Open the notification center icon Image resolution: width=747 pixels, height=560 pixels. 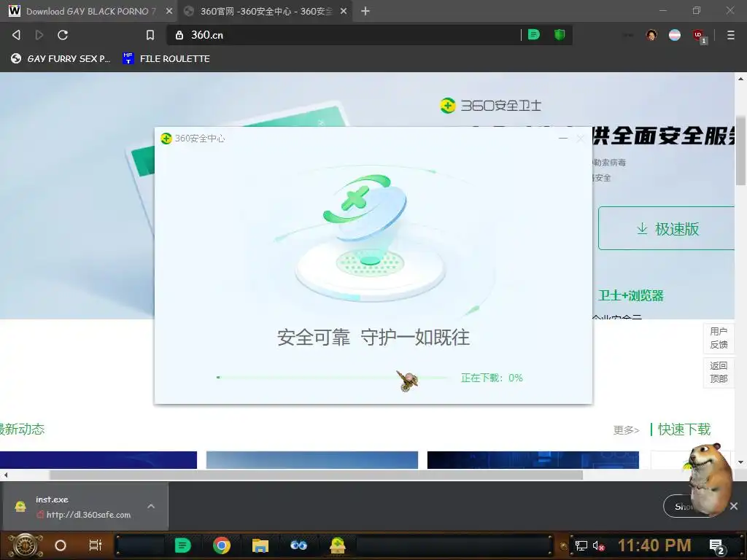point(717,547)
